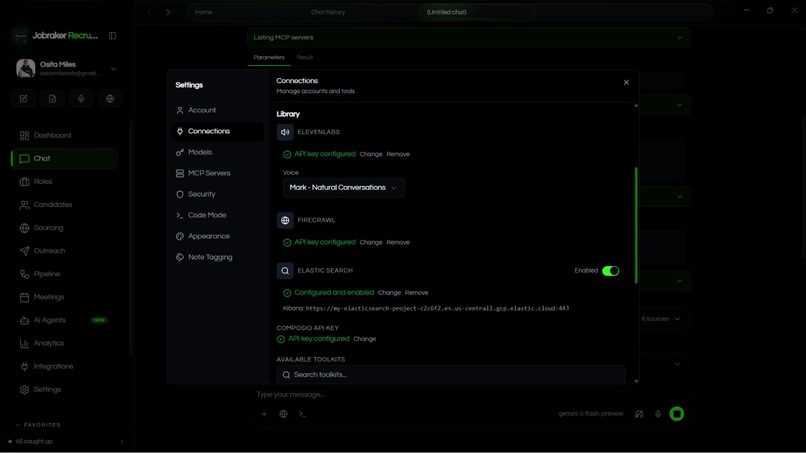
Task: Click the document icon below profile
Action: pyautogui.click(x=52, y=99)
